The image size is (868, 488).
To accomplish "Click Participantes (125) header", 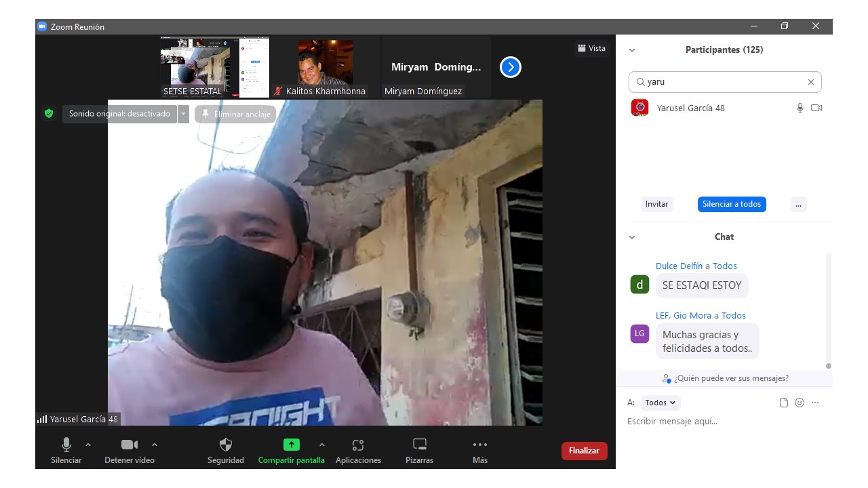I will [724, 49].
